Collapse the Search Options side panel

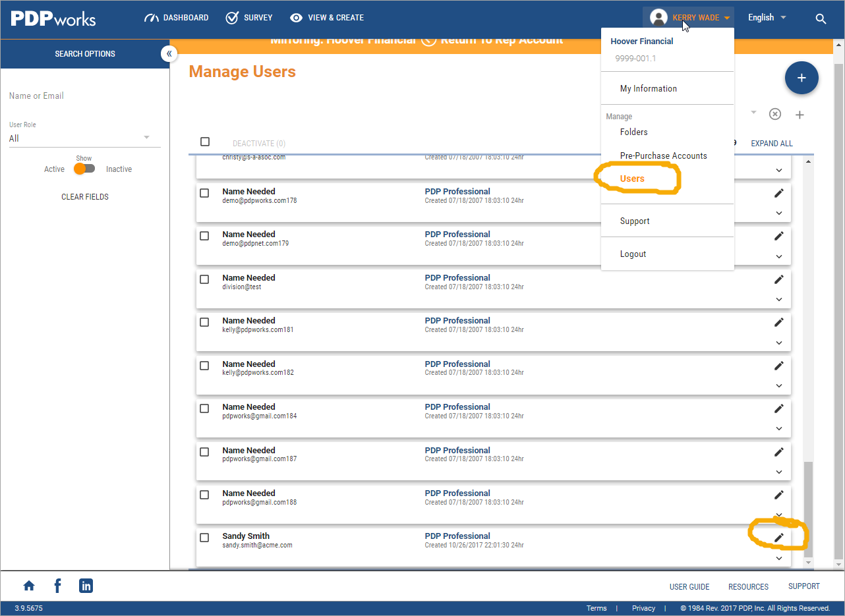(x=169, y=54)
